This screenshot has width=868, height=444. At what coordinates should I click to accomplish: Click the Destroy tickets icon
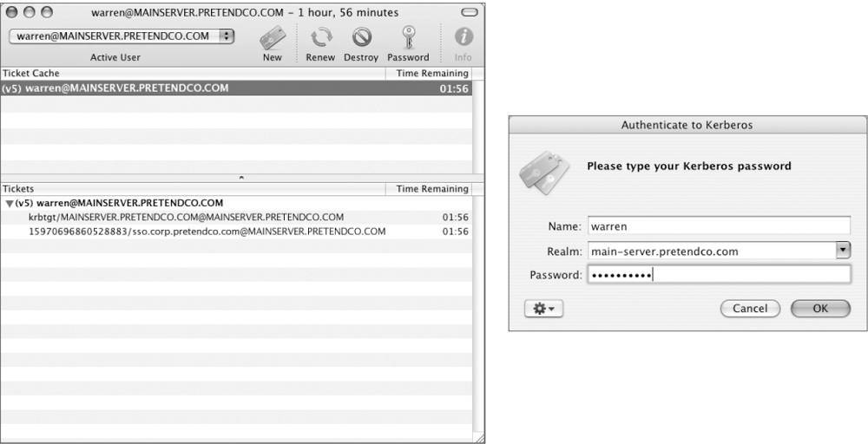361,38
